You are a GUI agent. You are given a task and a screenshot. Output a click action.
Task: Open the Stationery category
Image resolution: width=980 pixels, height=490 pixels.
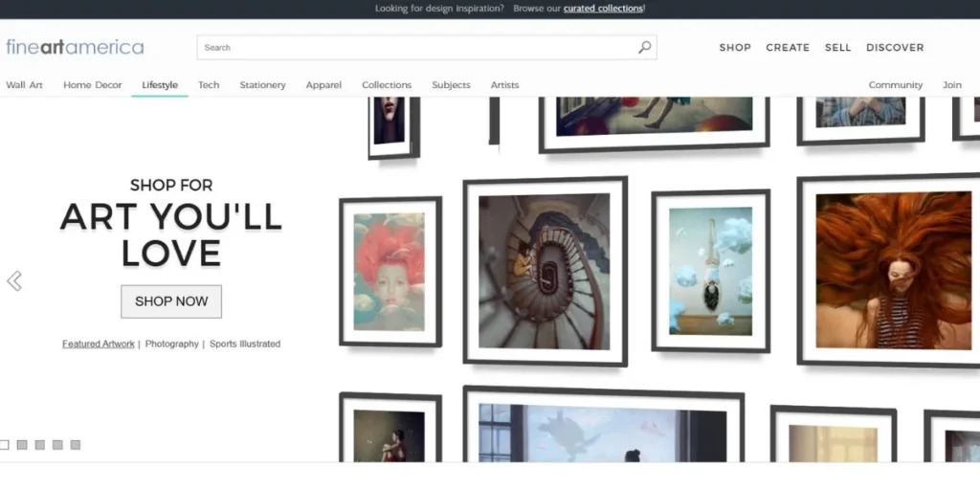pos(262,85)
